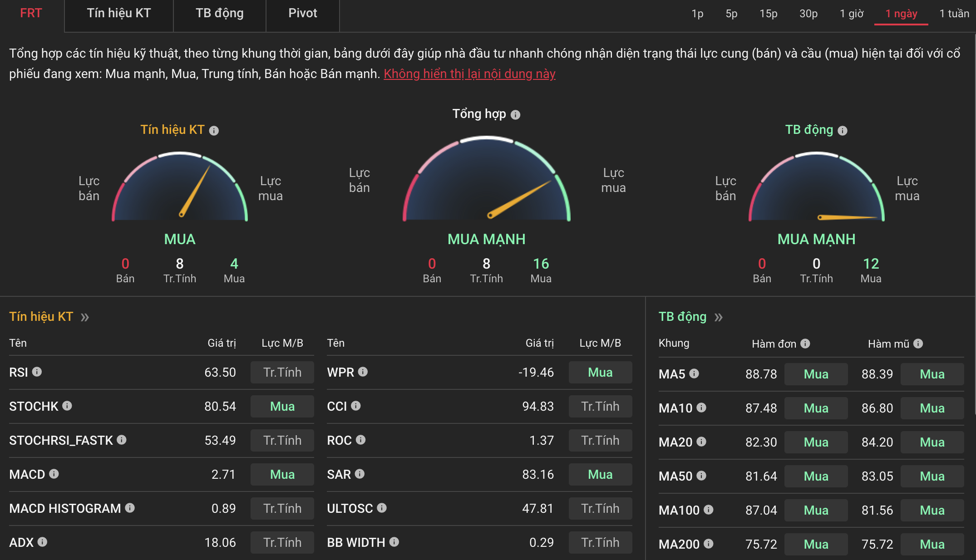The image size is (976, 560).
Task: Open ULTOSC indicator info icon
Action: (382, 508)
